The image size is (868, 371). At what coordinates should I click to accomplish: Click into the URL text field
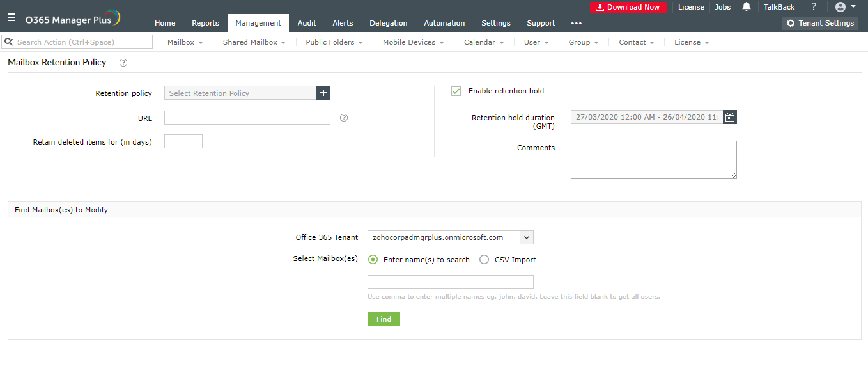pyautogui.click(x=247, y=118)
